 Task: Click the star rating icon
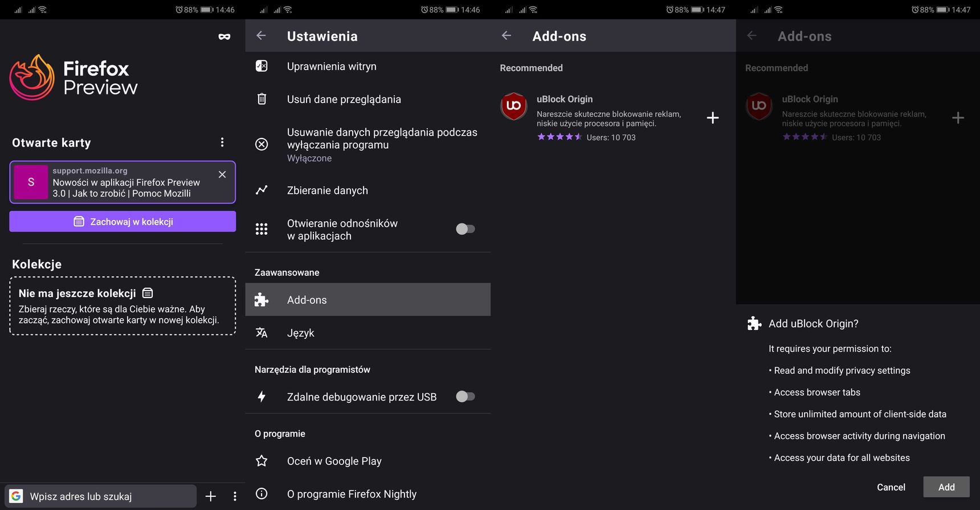point(262,461)
